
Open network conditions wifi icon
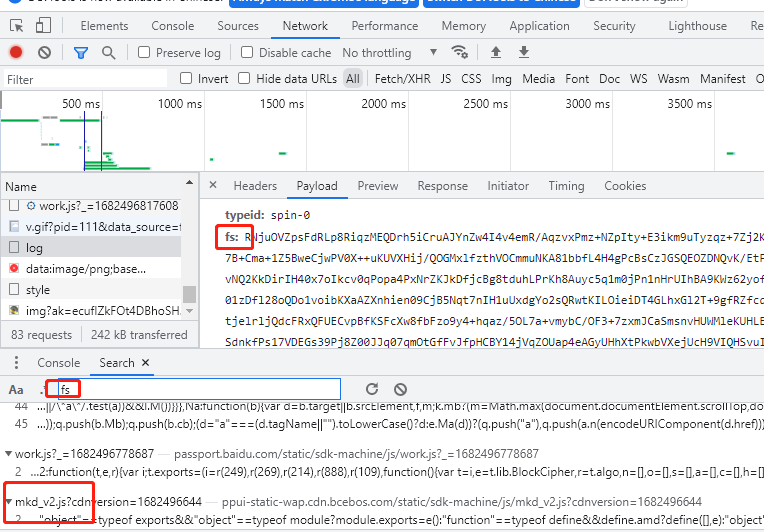460,52
